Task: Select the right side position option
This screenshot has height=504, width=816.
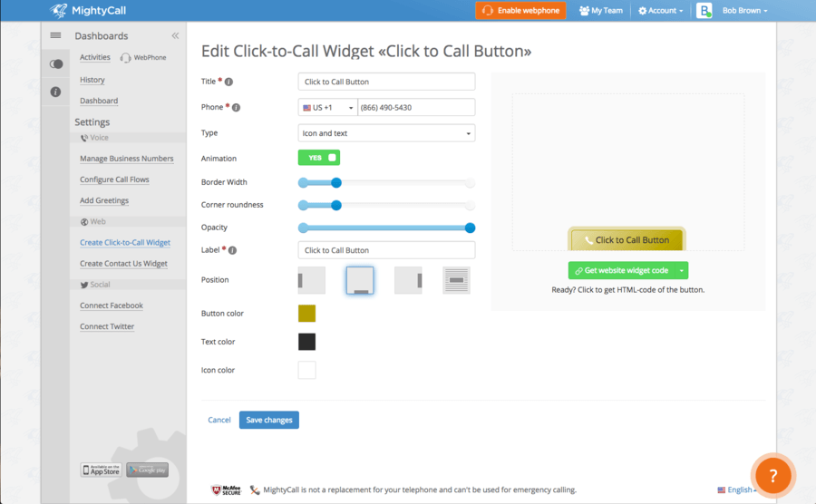Action: point(408,280)
